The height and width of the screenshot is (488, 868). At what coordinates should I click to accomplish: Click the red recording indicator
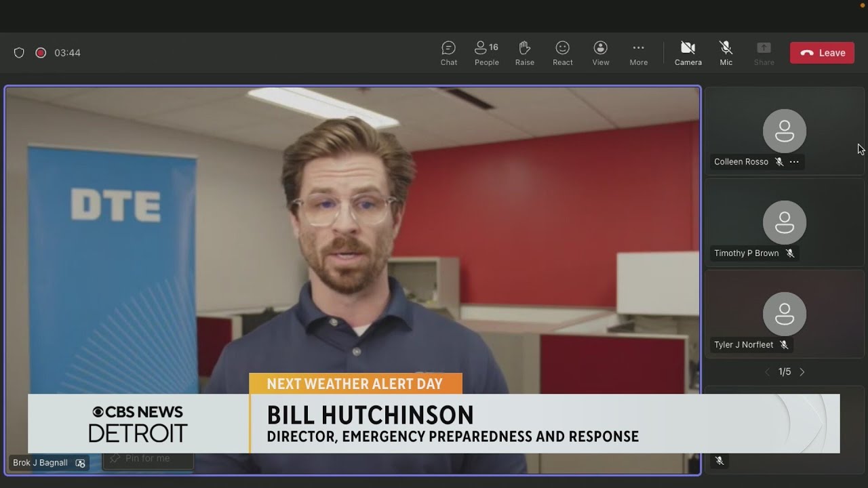(41, 53)
